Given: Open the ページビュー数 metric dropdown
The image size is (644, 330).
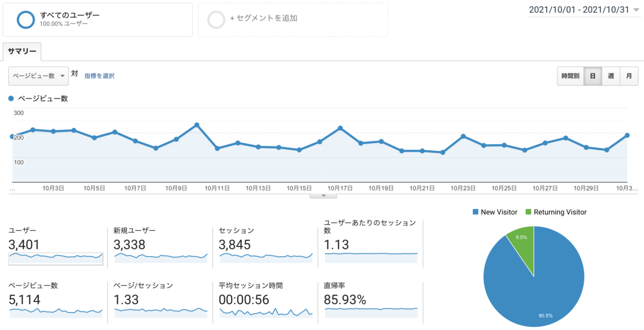Looking at the screenshot, I should click(x=38, y=76).
